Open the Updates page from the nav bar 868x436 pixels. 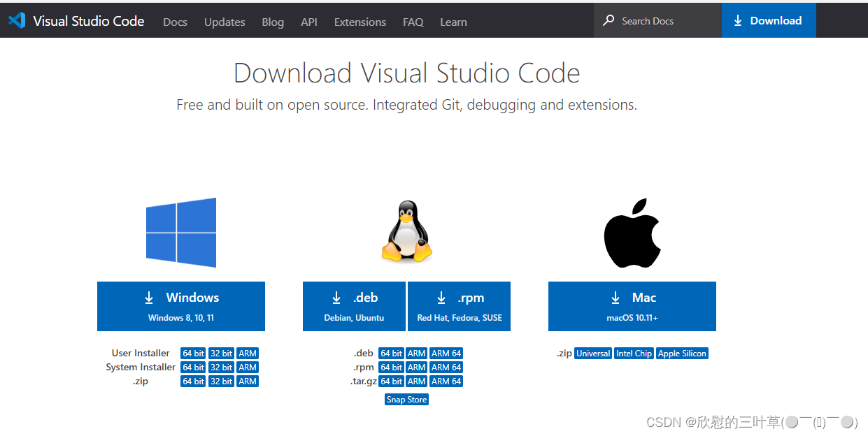(225, 22)
